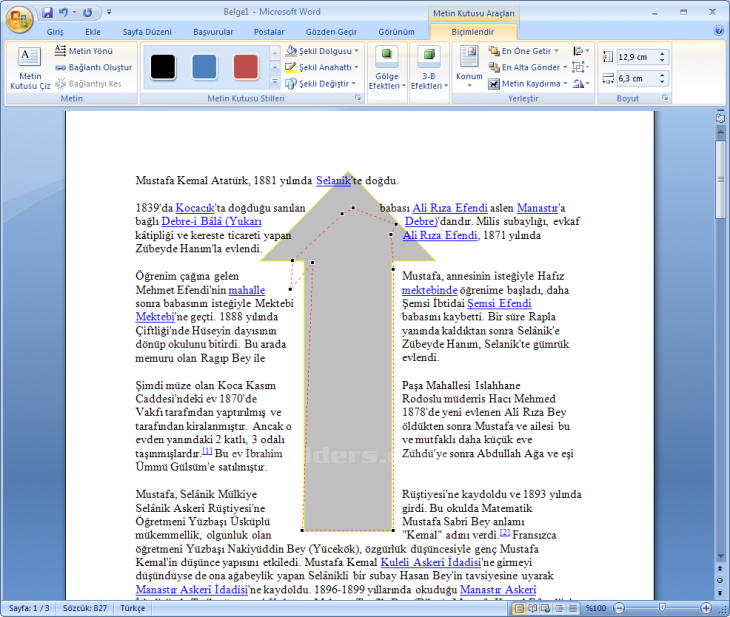Expand the text box styles gallery

275,83
